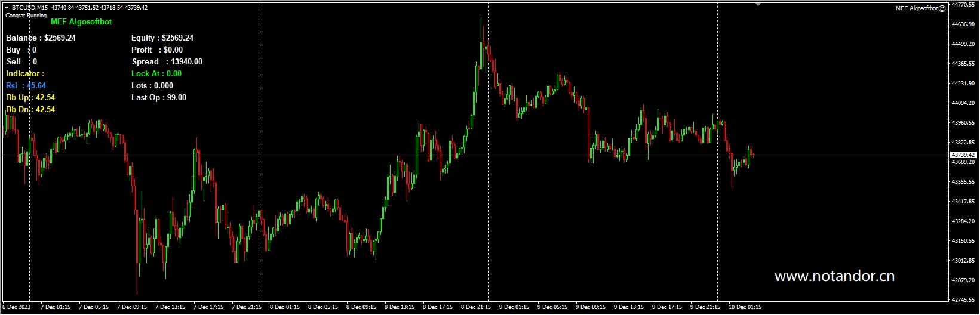
Task: Click the 8 Dec 01:15 time axis label
Action: tap(285, 307)
